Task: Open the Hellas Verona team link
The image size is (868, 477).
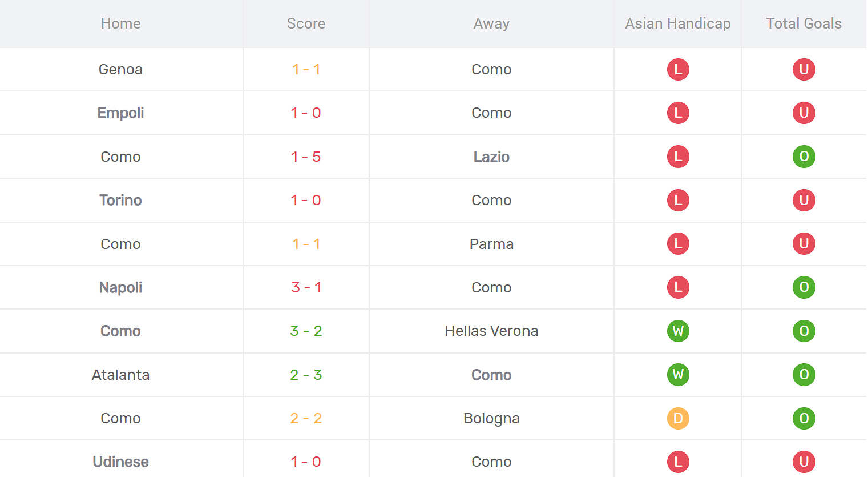Action: pos(491,331)
